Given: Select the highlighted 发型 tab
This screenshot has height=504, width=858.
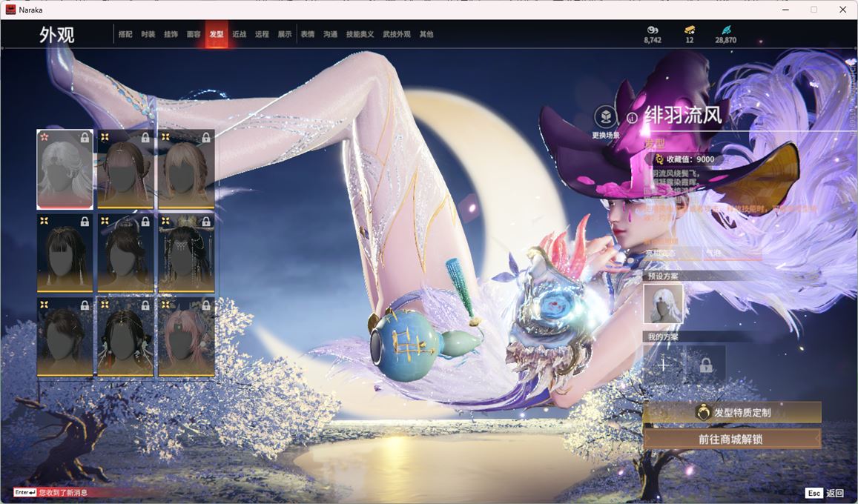Looking at the screenshot, I should [217, 34].
